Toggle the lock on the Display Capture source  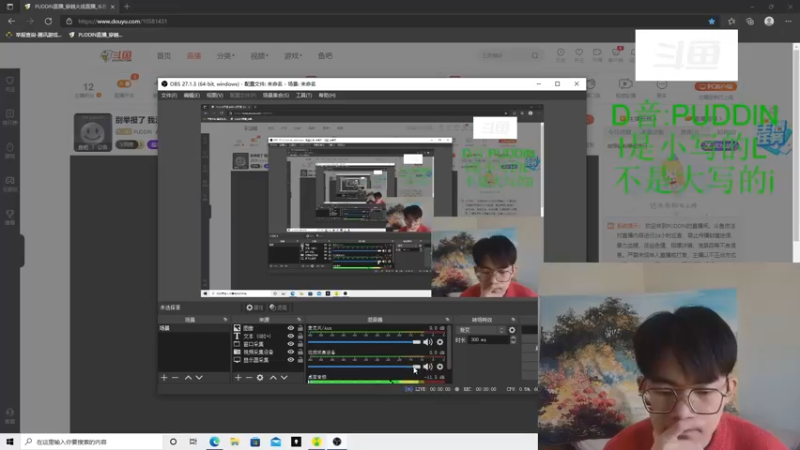pos(300,360)
